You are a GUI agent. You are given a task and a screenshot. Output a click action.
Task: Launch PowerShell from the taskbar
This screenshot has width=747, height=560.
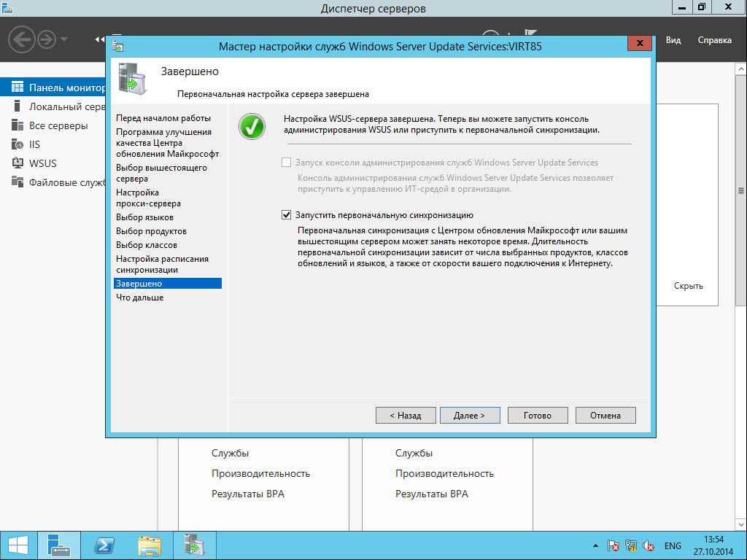[104, 545]
